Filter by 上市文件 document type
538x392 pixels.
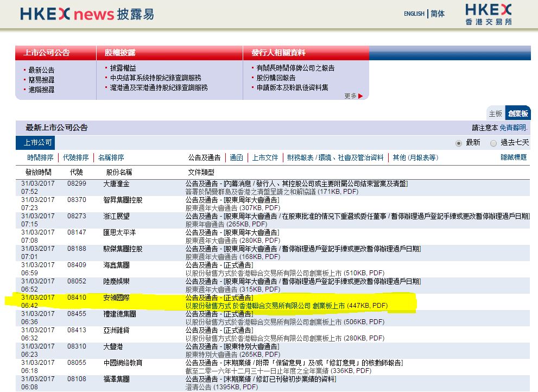pos(265,157)
